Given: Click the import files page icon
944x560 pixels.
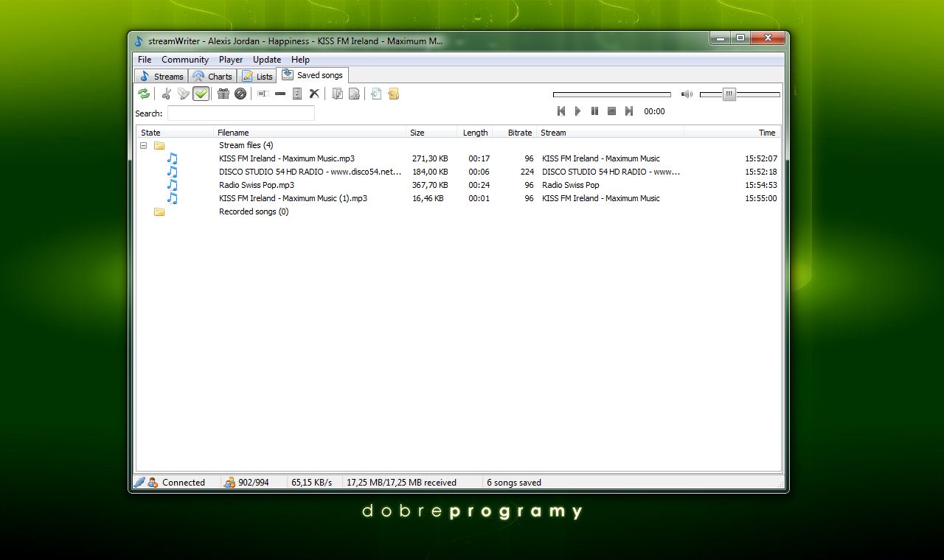Looking at the screenshot, I should coord(376,94).
